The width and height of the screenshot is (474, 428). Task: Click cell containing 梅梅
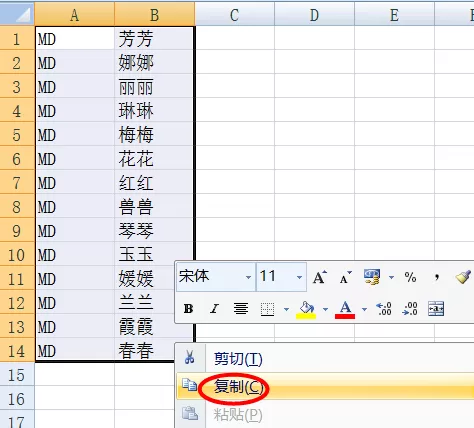coord(154,135)
